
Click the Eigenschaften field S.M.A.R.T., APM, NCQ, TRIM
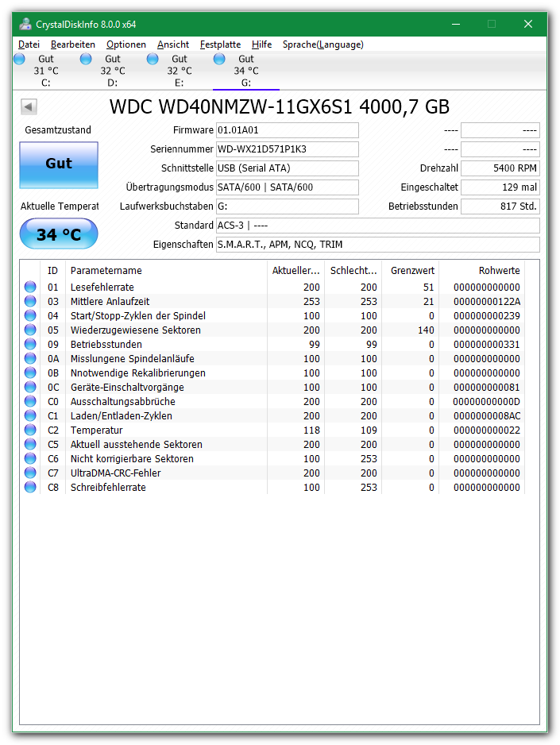[x=377, y=244]
